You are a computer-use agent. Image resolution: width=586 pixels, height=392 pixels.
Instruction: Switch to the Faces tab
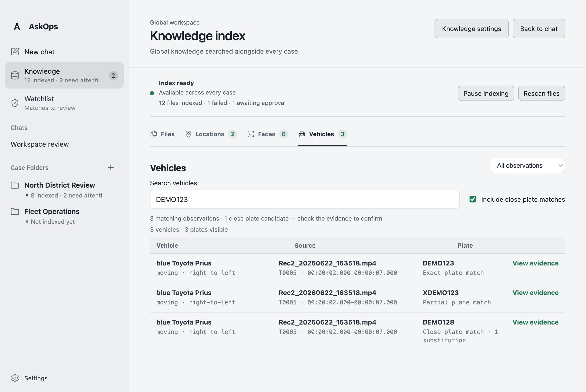(267, 134)
